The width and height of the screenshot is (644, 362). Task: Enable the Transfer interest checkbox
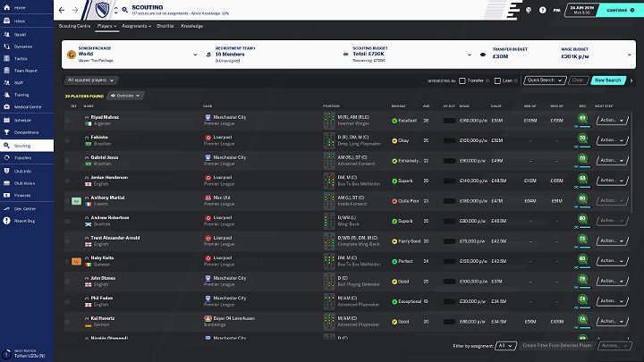pyautogui.click(x=462, y=80)
